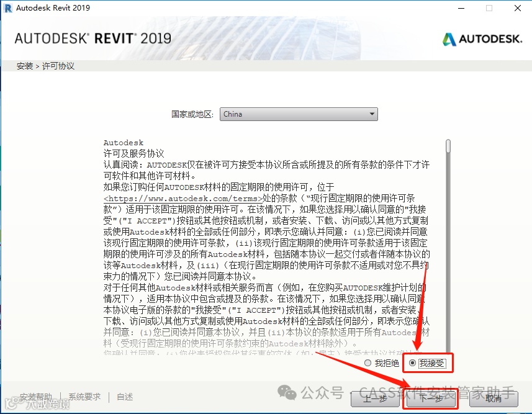This screenshot has width=532, height=414.
Task: Click the 取消 (Cancel) button
Action: coord(494,398)
